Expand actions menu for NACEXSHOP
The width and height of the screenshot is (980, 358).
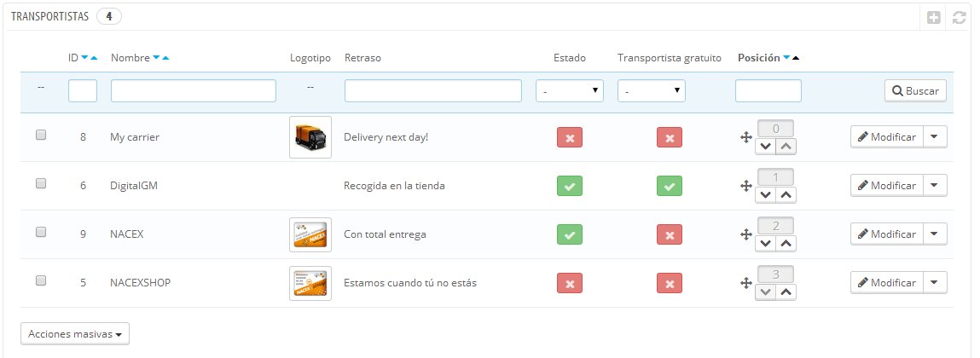click(935, 283)
